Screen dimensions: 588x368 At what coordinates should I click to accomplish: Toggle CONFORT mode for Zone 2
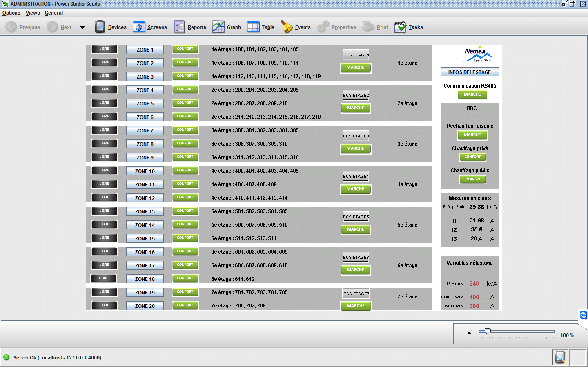[x=185, y=63]
